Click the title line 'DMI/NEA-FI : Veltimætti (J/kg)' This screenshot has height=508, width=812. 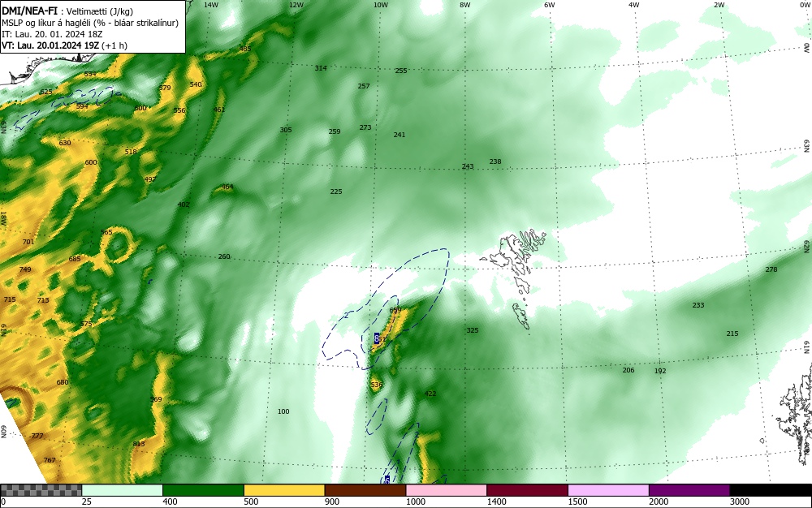click(x=69, y=11)
